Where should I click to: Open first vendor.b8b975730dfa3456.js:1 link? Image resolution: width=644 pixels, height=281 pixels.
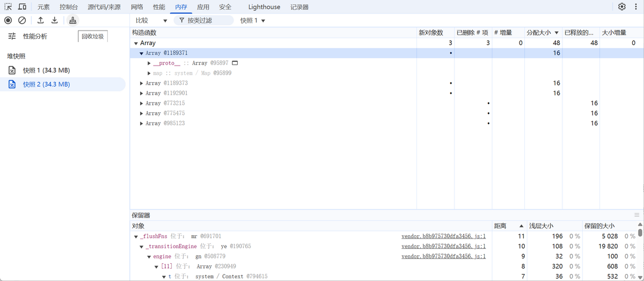[x=443, y=236]
